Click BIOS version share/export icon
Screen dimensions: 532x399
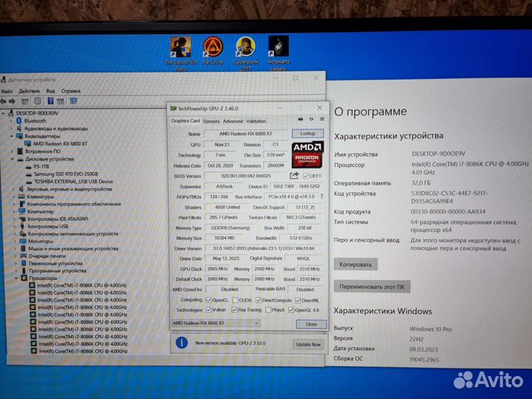click(x=294, y=176)
